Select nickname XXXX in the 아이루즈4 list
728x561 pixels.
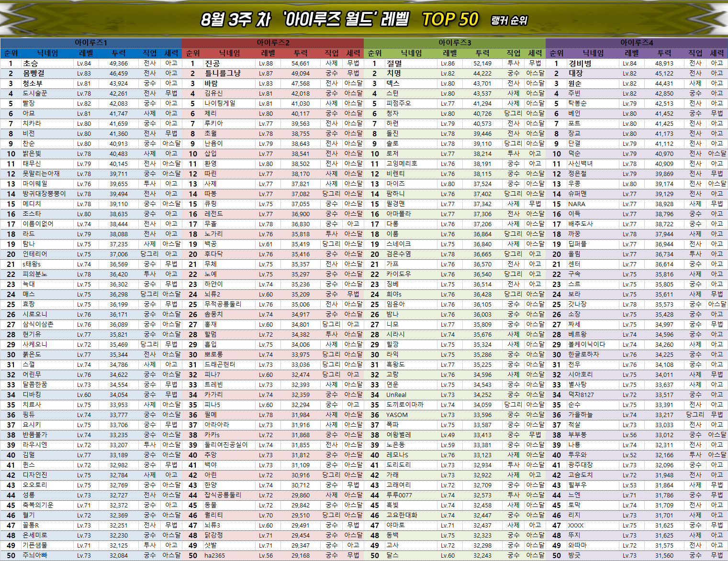pos(575,525)
